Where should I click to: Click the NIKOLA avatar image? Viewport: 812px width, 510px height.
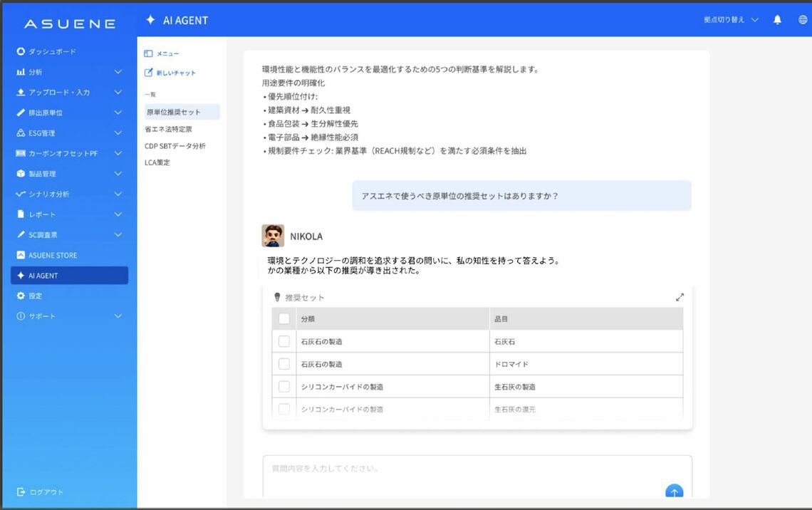point(273,236)
